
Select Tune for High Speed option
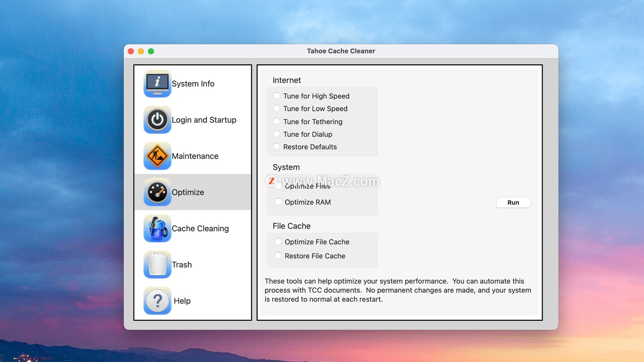pos(277,96)
